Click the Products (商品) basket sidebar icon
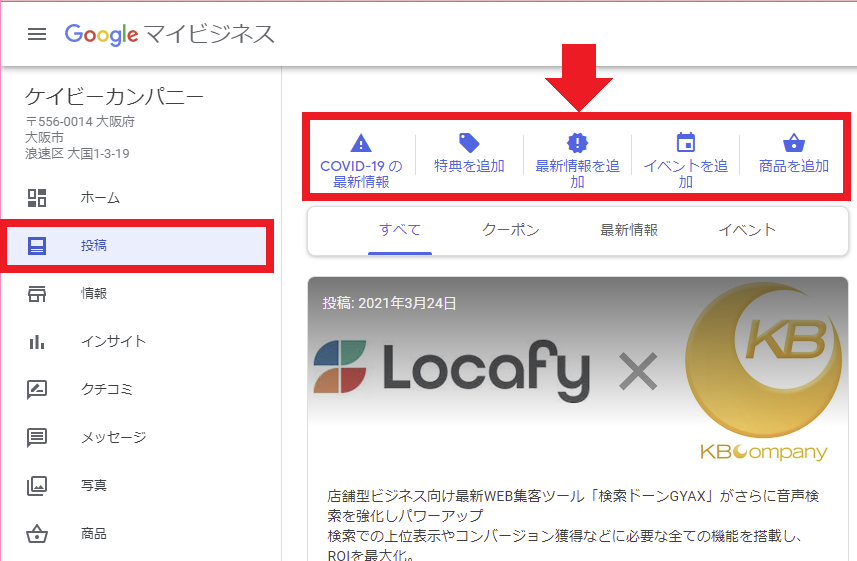 pos(37,534)
